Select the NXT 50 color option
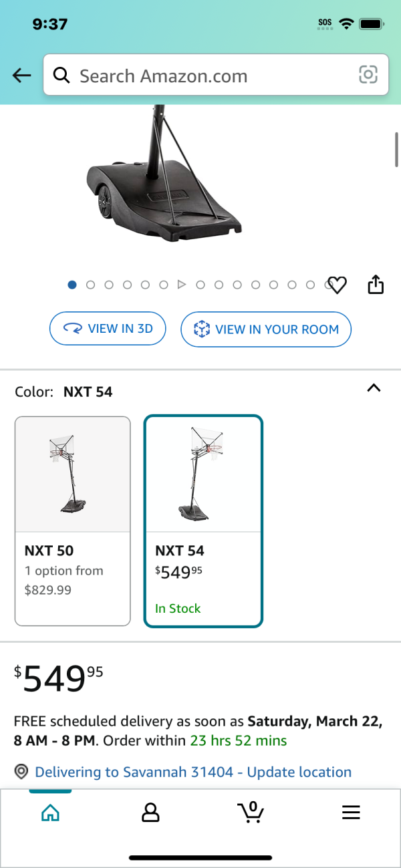The width and height of the screenshot is (401, 868). (73, 521)
